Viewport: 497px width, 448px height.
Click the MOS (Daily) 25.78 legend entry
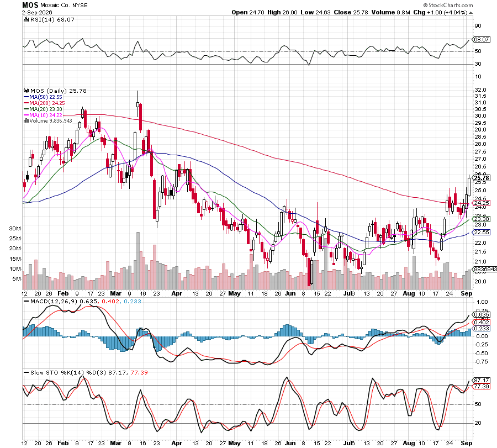pyautogui.click(x=59, y=91)
